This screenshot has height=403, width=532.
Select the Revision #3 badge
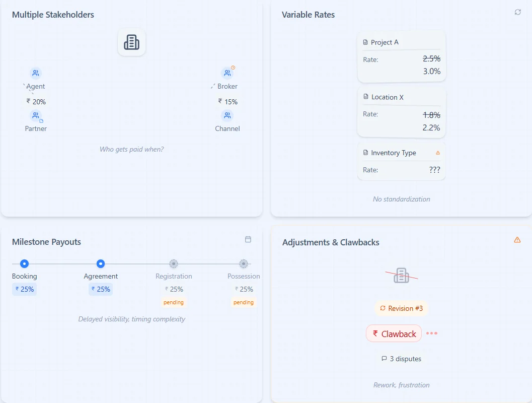[x=401, y=308]
